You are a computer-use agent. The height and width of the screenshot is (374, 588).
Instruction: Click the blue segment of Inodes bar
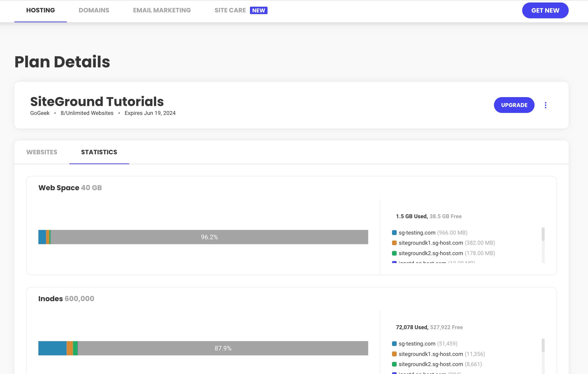click(52, 348)
